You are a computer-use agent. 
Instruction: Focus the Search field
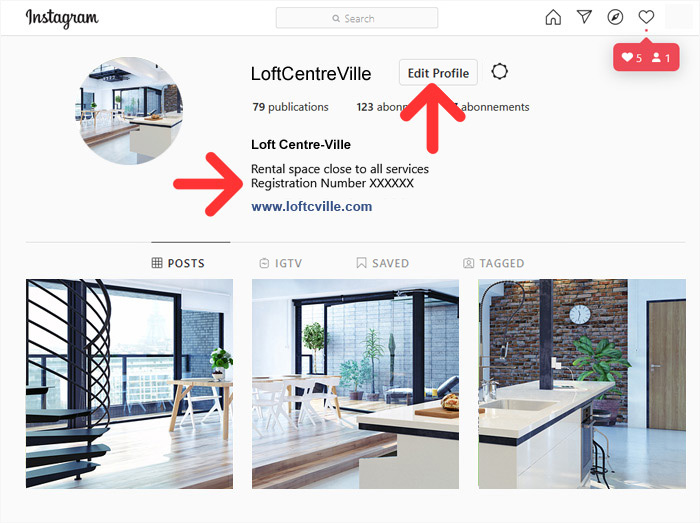click(x=357, y=18)
